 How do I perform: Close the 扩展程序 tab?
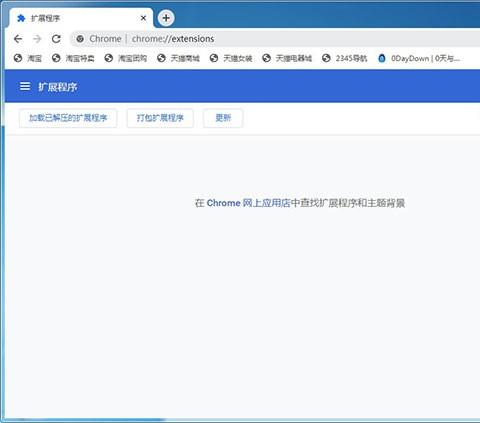tap(143, 18)
